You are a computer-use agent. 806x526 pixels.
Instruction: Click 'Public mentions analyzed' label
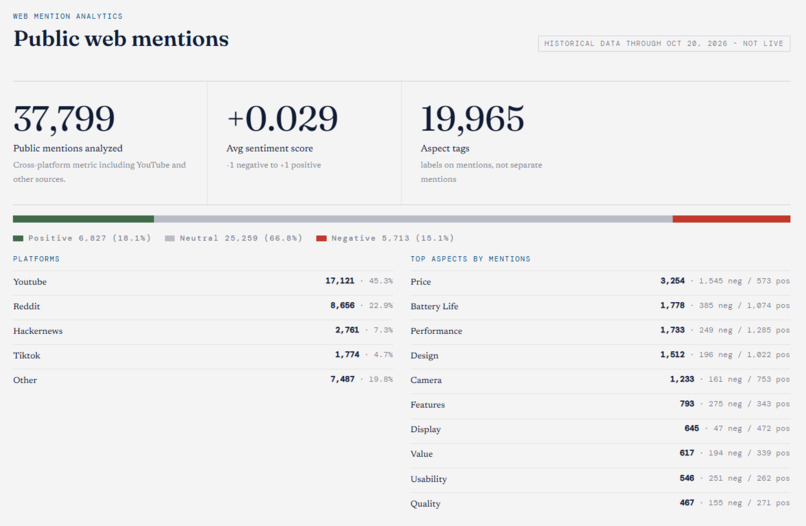68,148
